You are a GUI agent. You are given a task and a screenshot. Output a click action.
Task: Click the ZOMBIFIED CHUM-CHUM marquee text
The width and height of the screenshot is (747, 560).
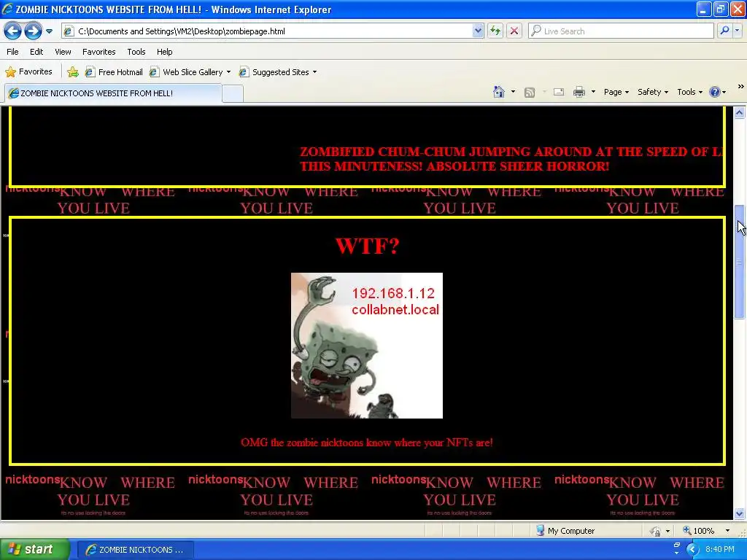point(511,159)
